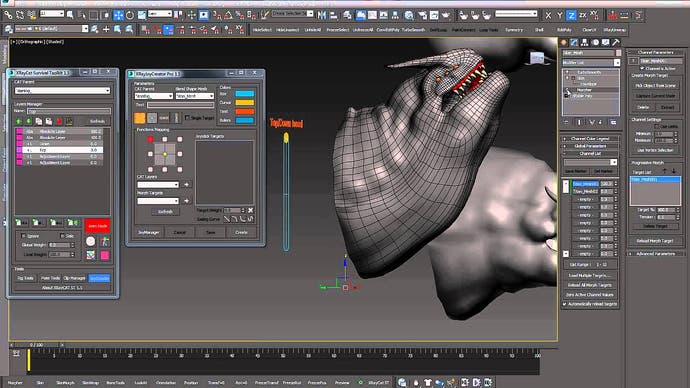Open the Utilities hammer panel tab
The height and width of the screenshot is (388, 690).
click(616, 43)
